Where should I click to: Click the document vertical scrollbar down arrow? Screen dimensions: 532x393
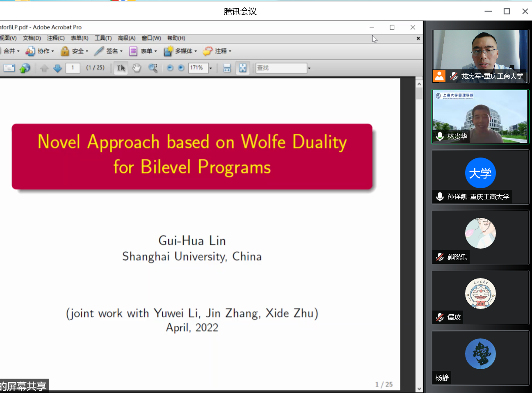click(x=419, y=388)
